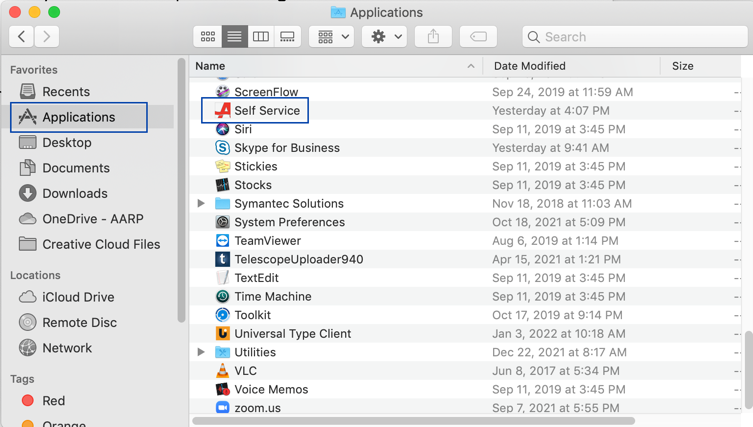Open the group-by arrangement dropdown
753x427 pixels.
click(x=332, y=37)
